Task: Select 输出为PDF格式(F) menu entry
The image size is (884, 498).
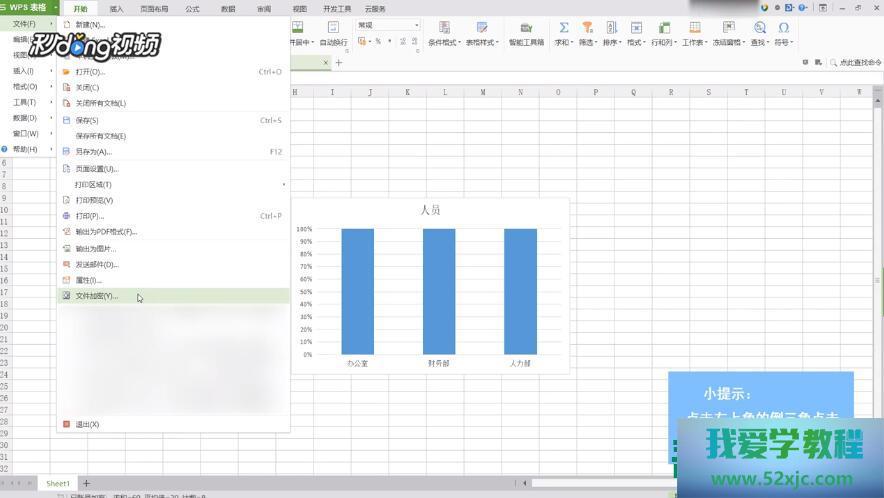Action: pos(106,232)
